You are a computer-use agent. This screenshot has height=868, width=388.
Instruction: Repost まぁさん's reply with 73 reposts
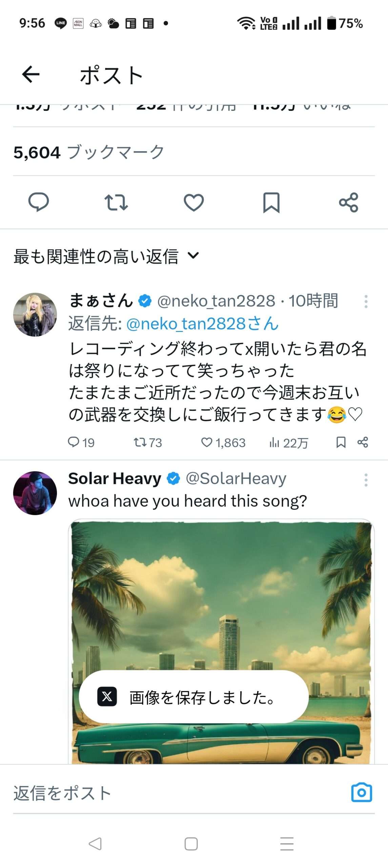coord(148,442)
